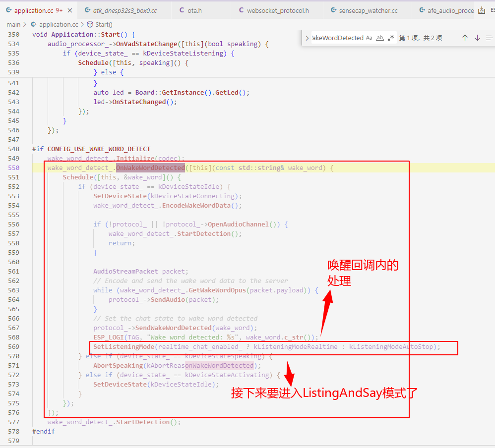495x448 pixels.
Task: Open the websocket_protocol.h tab
Action: (278, 11)
